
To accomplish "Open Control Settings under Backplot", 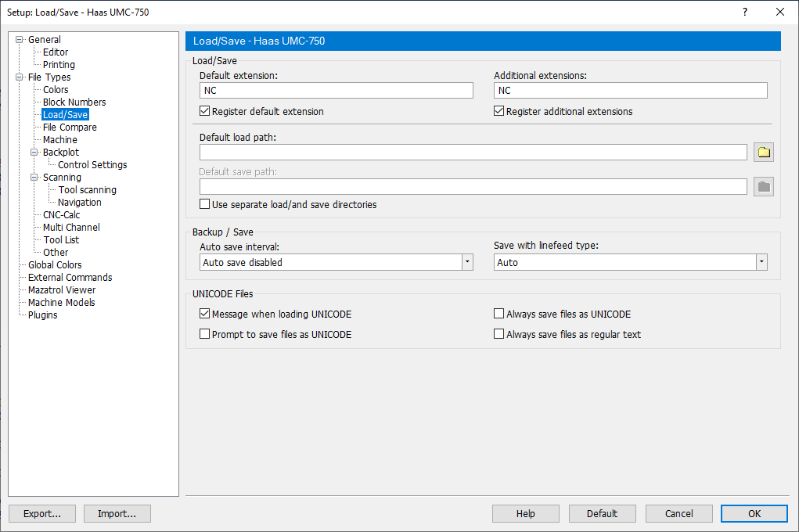I will [x=92, y=164].
